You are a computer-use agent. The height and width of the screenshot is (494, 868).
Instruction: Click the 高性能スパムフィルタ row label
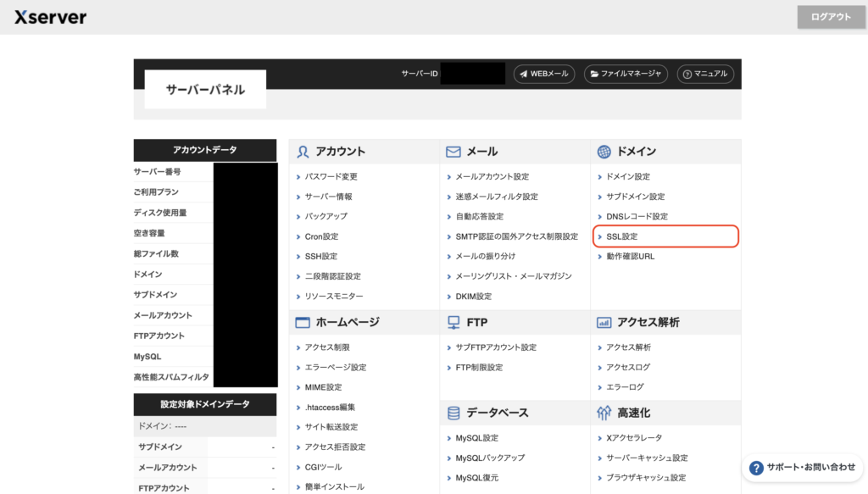(171, 377)
